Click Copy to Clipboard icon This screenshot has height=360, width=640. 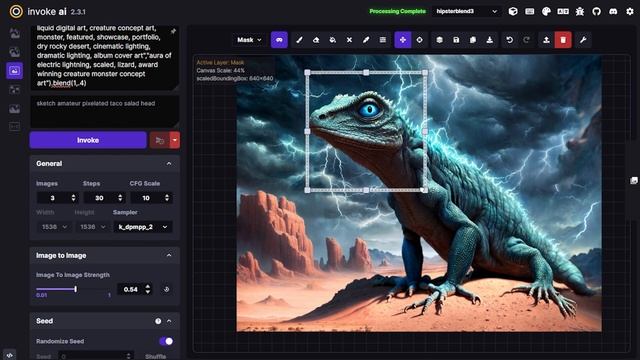(x=473, y=40)
